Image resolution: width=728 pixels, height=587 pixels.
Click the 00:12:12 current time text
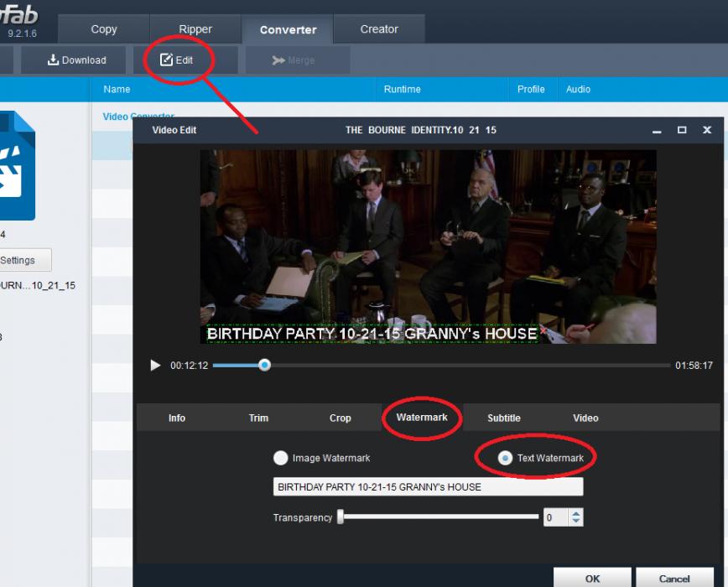[x=189, y=365]
